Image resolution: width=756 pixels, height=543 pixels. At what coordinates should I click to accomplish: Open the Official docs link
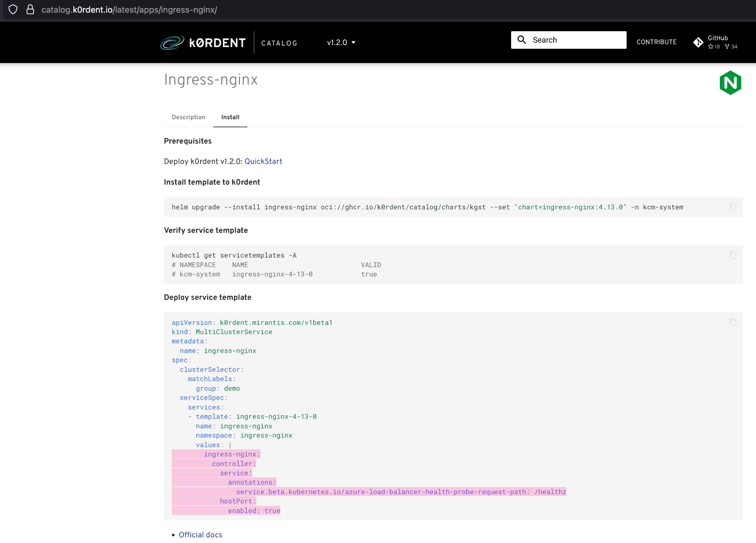pyautogui.click(x=200, y=535)
